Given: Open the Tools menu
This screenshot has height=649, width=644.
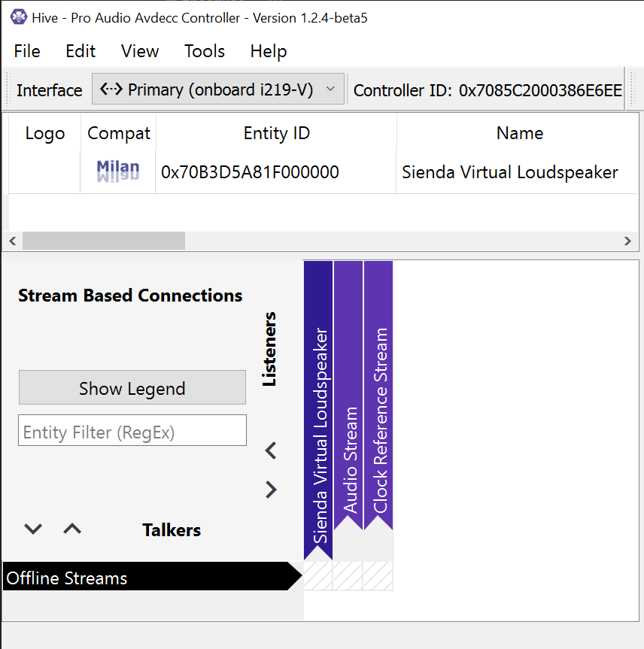Looking at the screenshot, I should (x=204, y=51).
